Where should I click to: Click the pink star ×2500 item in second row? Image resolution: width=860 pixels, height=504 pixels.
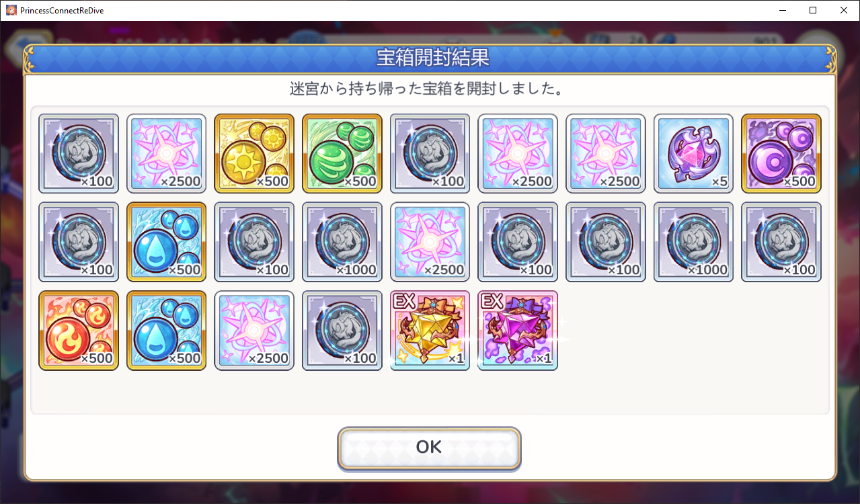[x=430, y=242]
